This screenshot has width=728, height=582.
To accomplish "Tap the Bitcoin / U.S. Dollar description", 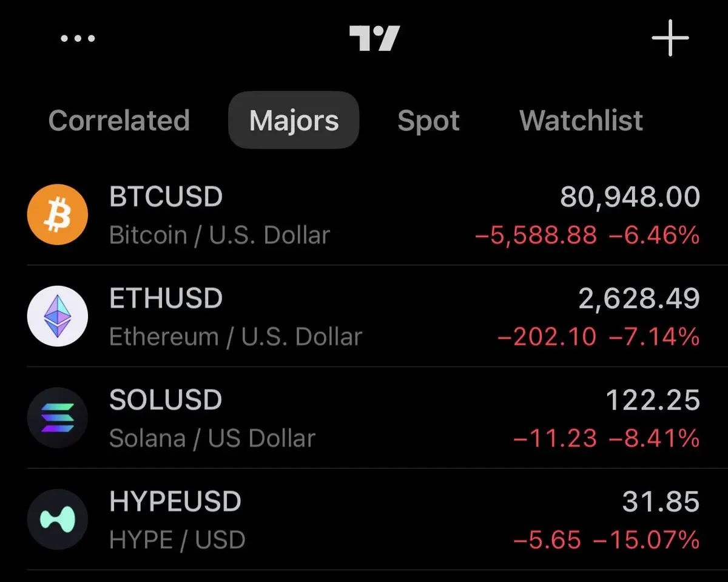I will [220, 235].
